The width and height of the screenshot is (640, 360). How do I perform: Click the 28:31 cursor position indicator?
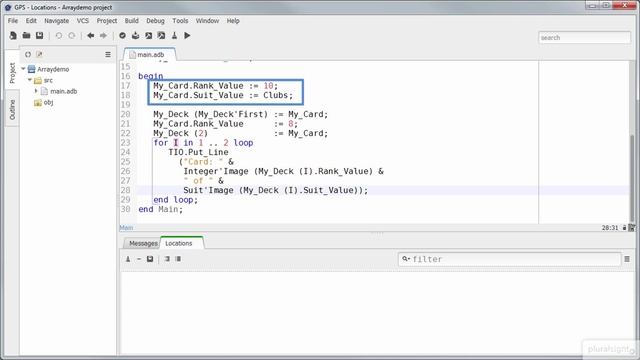click(610, 228)
